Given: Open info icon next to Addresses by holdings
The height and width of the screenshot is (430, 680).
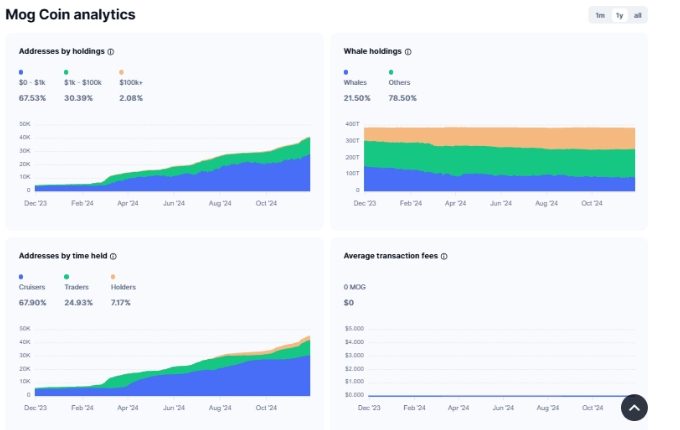Looking at the screenshot, I should (x=111, y=52).
